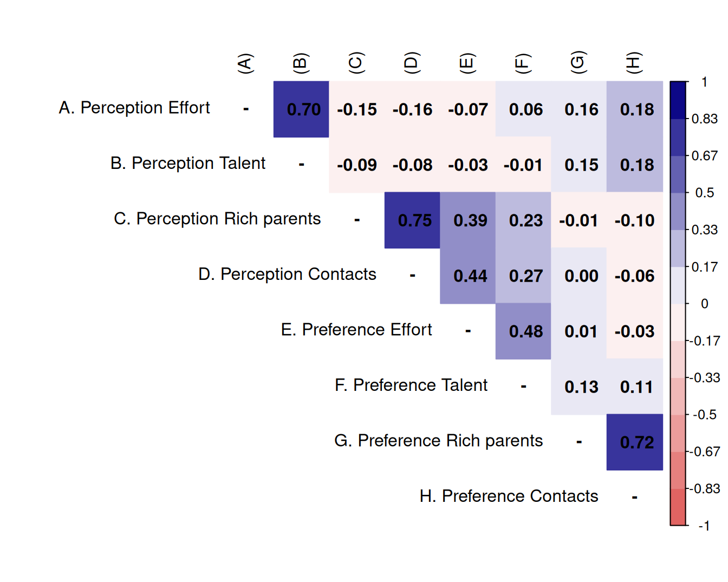
Task: Select the "C. Perception Rich parents" label
Action: 217,219
